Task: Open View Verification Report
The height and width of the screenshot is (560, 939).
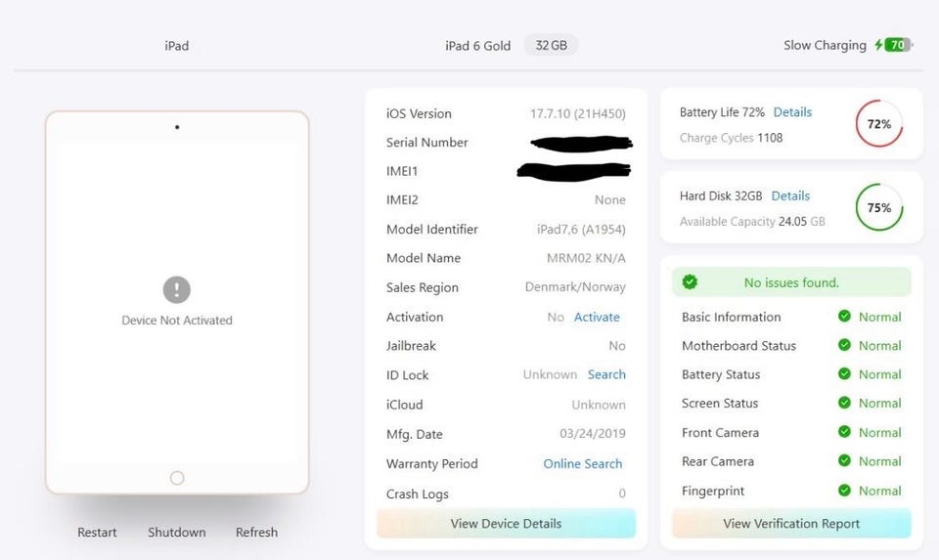Action: [791, 524]
